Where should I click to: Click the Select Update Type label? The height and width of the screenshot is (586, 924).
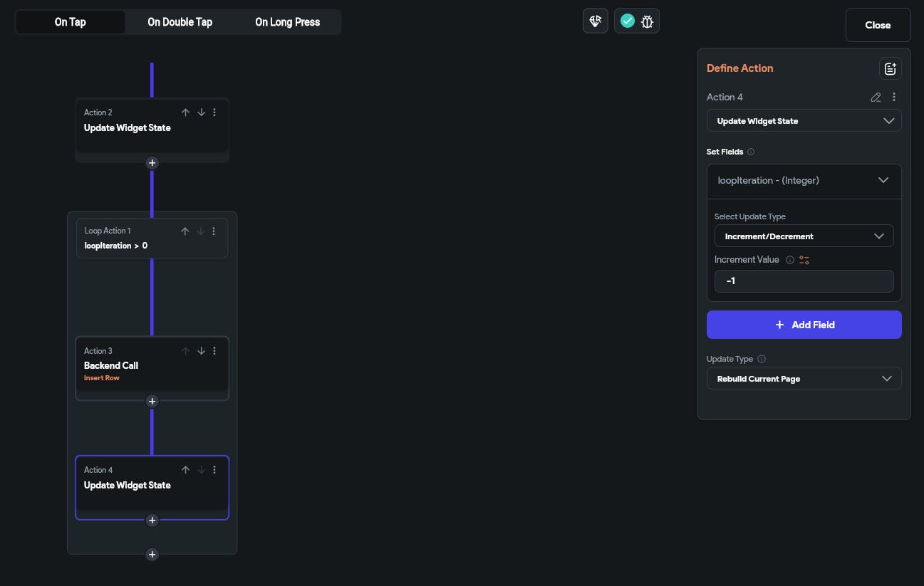coord(750,216)
